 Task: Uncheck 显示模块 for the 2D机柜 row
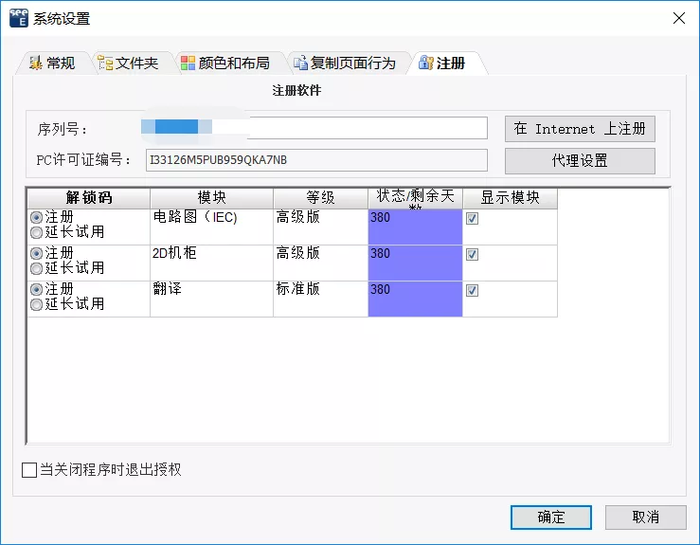click(x=472, y=254)
